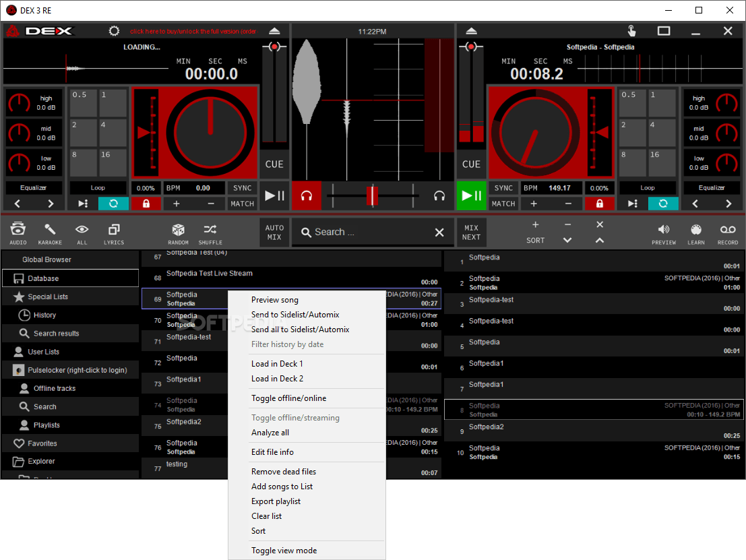Image resolution: width=746 pixels, height=560 pixels.
Task: Expand the Special Lists tree item
Action: pos(47,297)
